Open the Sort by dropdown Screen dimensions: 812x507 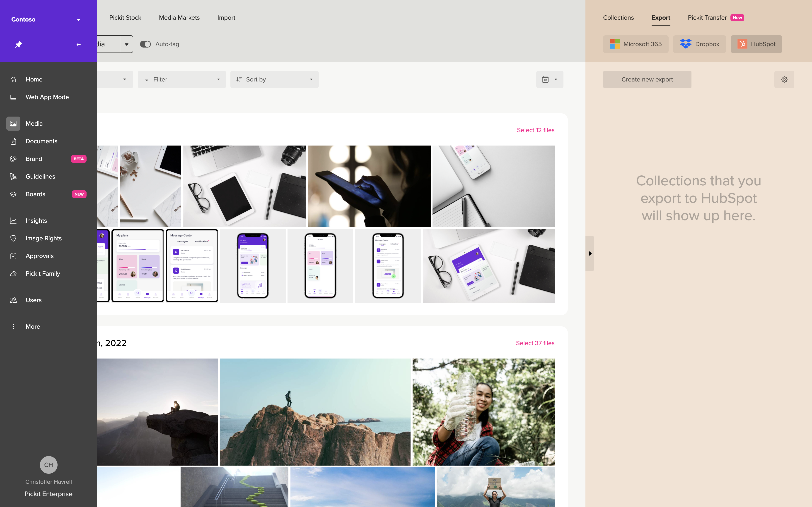tap(274, 79)
